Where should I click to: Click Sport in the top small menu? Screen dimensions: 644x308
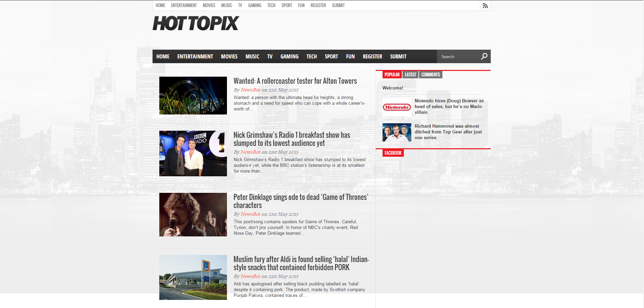pos(287,5)
